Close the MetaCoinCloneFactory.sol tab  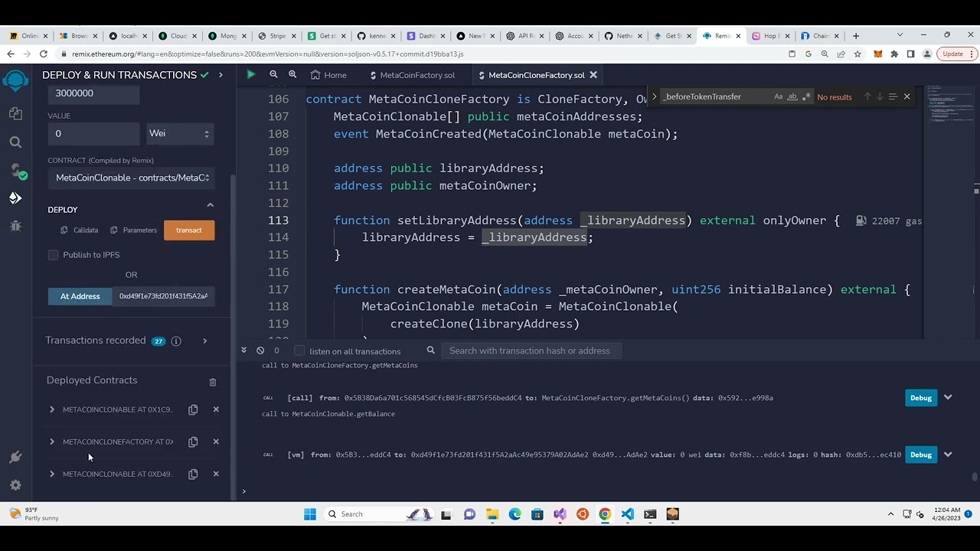[593, 75]
